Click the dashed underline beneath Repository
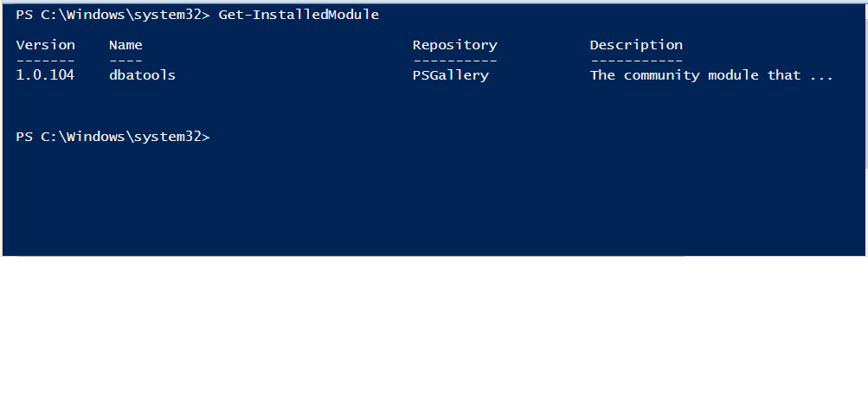Image resolution: width=868 pixels, height=398 pixels. [454, 61]
